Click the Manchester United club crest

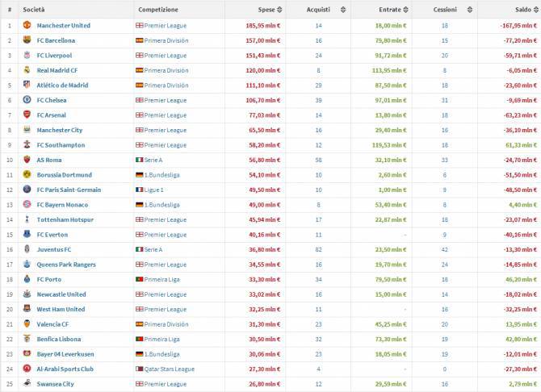(27, 25)
